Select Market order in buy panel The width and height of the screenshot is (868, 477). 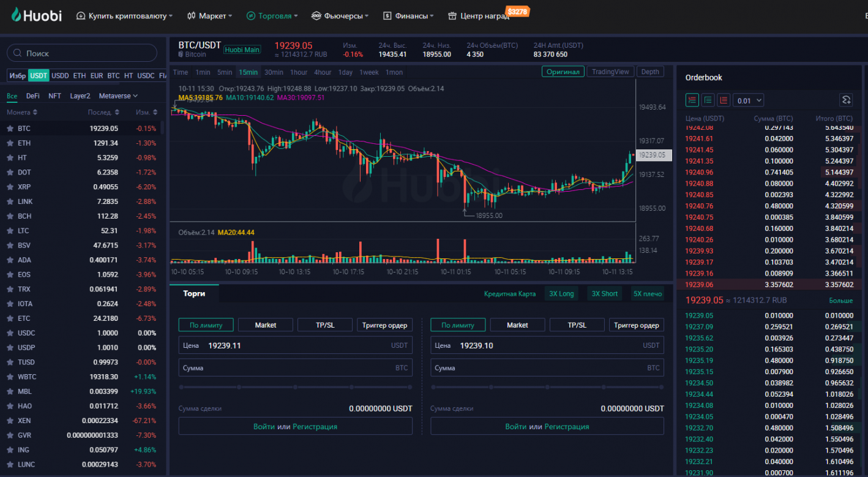click(266, 325)
